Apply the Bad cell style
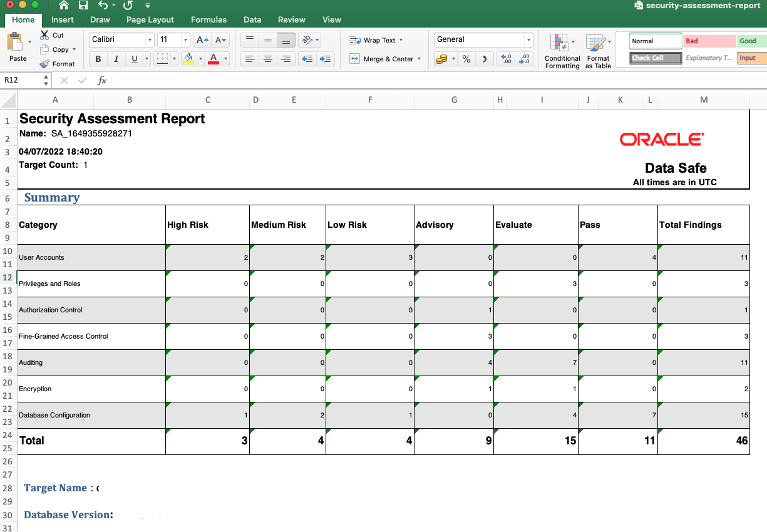Viewport: 767px width, 532px height. (709, 40)
